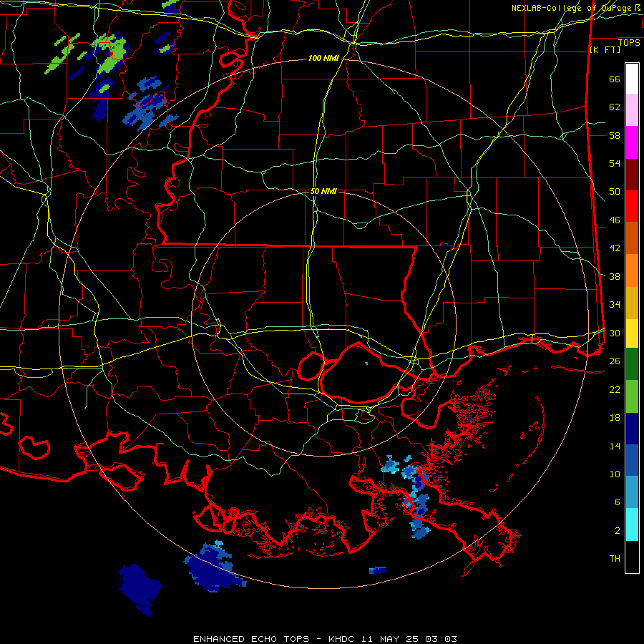Select the 42 scale value
Image resolution: width=644 pixels, height=644 pixels.
[x=615, y=248]
